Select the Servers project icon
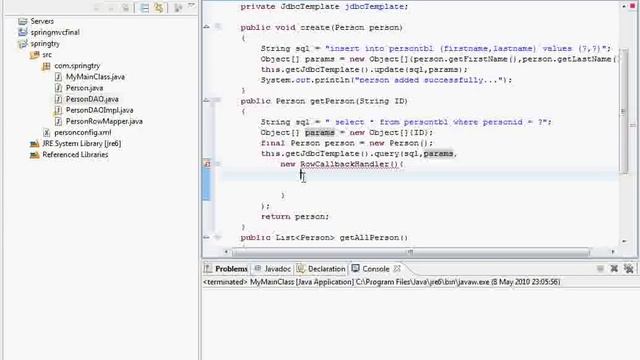 click(x=23, y=21)
